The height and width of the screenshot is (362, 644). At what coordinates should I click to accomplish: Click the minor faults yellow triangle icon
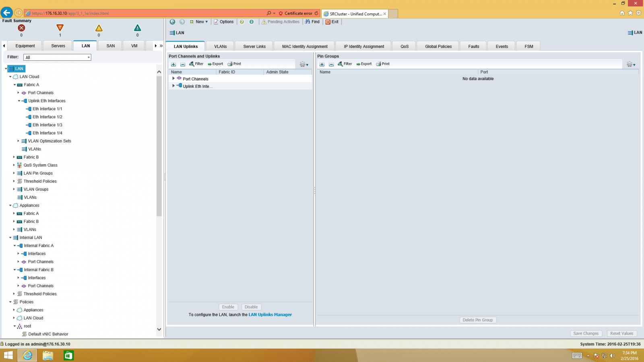99,28
